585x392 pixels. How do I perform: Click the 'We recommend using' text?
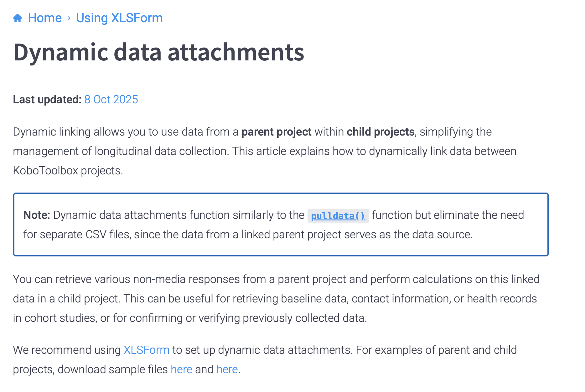pyautogui.click(x=66, y=350)
